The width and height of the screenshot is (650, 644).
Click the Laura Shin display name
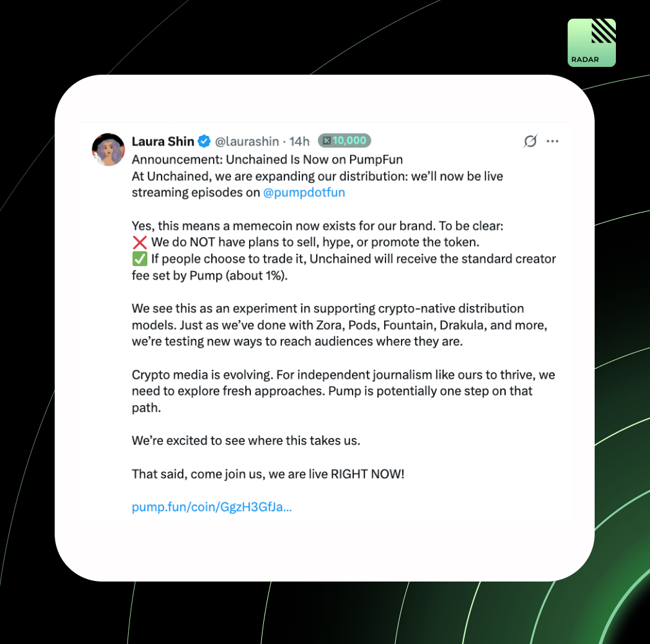point(163,142)
